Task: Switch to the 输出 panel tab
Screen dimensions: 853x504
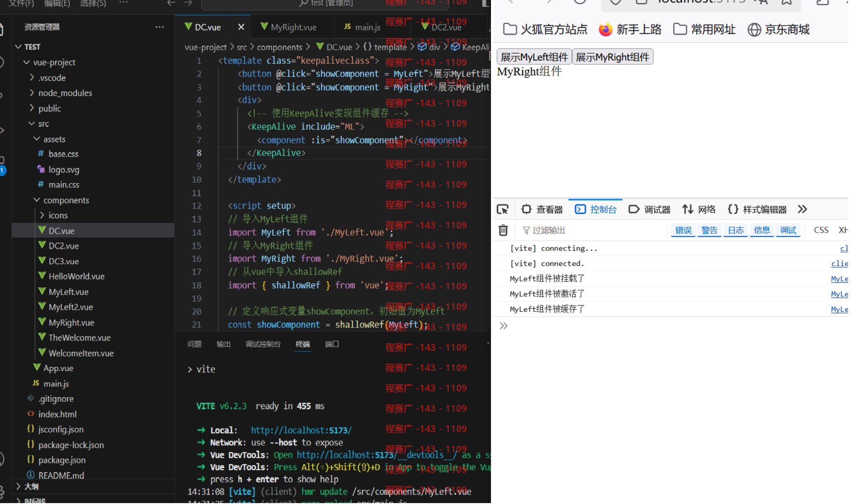Action: 224,344
